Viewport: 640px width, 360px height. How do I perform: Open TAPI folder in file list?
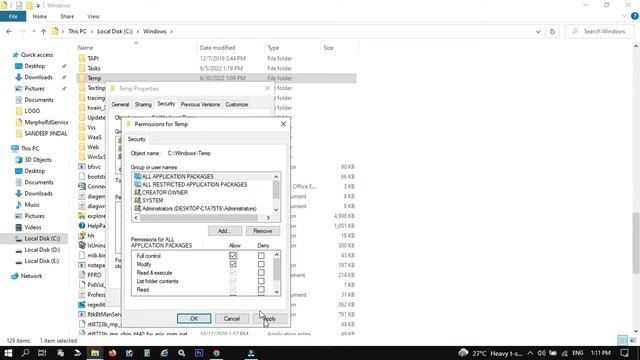93,58
